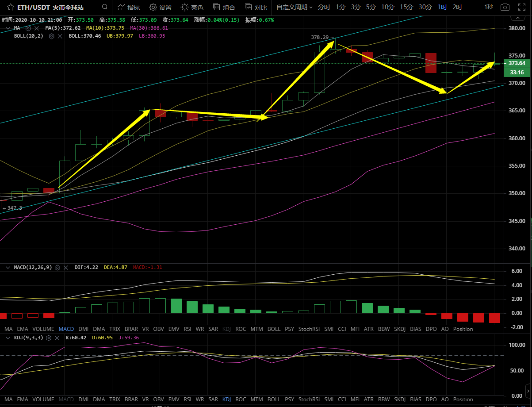Select the 15分 timeframe
This screenshot has height=407, width=532.
(x=406, y=7)
